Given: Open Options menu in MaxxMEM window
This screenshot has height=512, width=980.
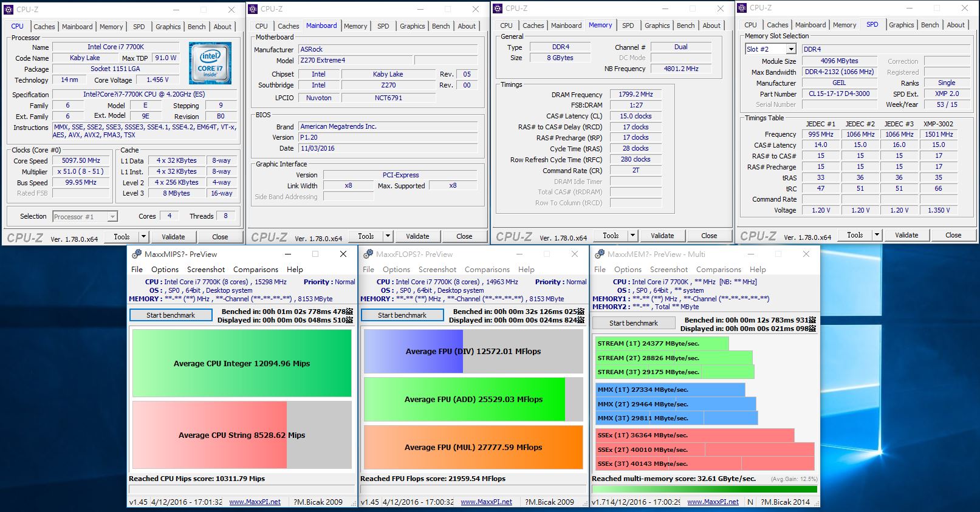Looking at the screenshot, I should [628, 270].
